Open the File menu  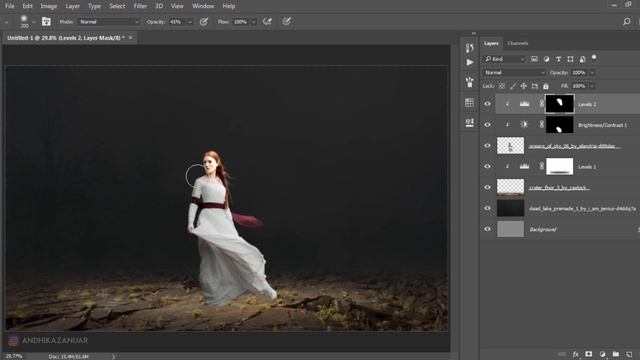[x=9, y=6]
